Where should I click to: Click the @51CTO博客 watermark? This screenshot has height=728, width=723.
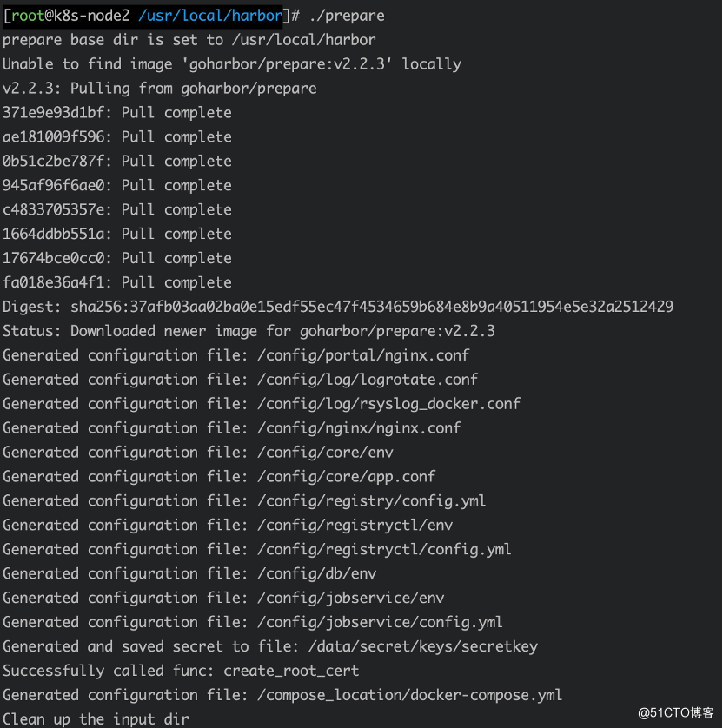tap(676, 712)
